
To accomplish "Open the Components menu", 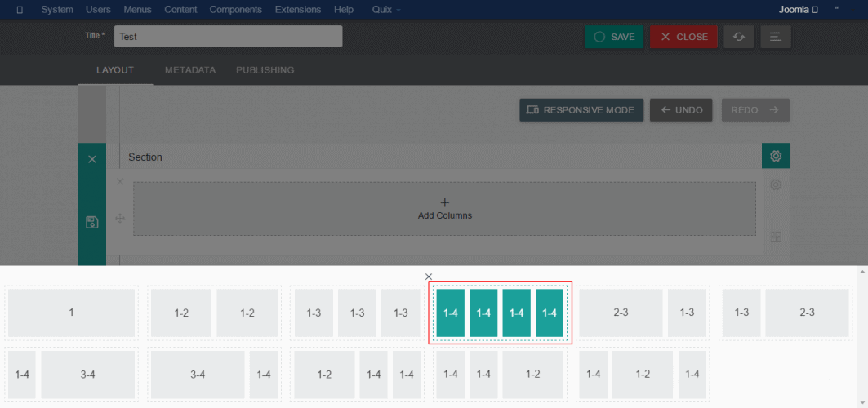I will pyautogui.click(x=235, y=10).
